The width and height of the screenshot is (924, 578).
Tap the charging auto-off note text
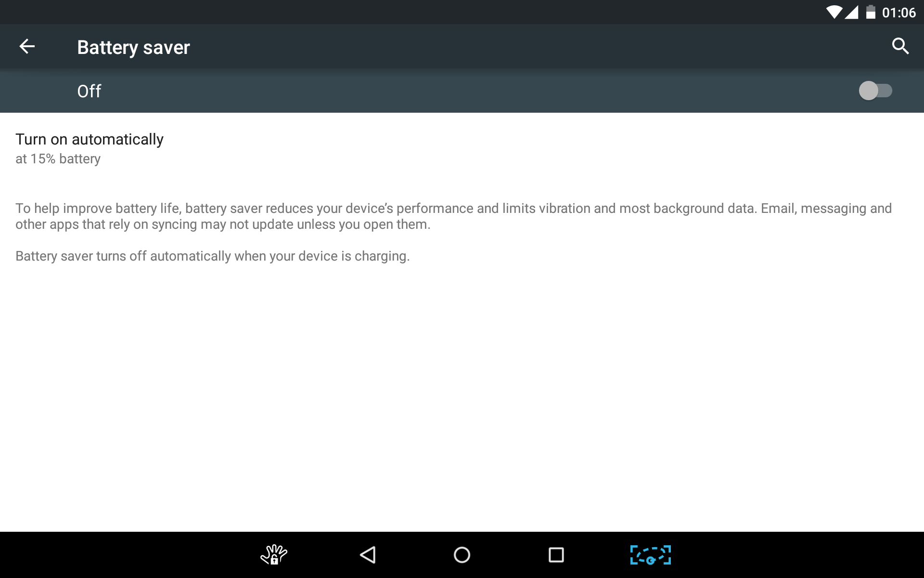coord(212,256)
